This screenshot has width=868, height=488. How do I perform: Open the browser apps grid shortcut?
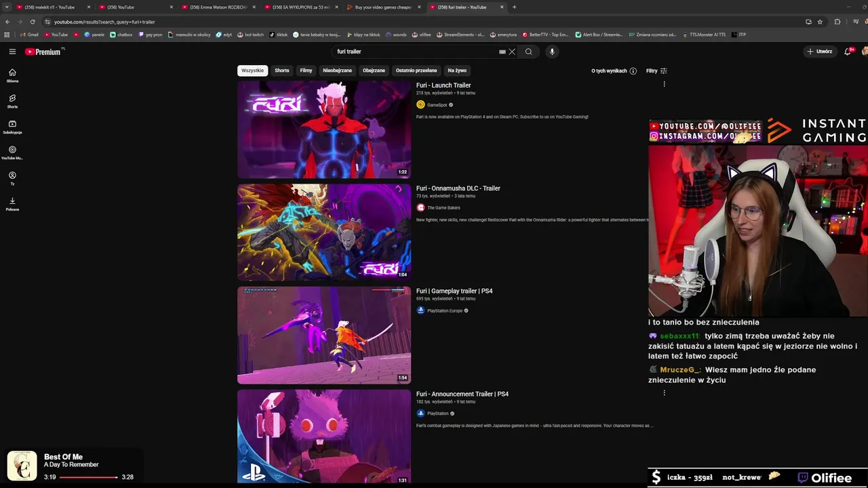click(x=7, y=35)
